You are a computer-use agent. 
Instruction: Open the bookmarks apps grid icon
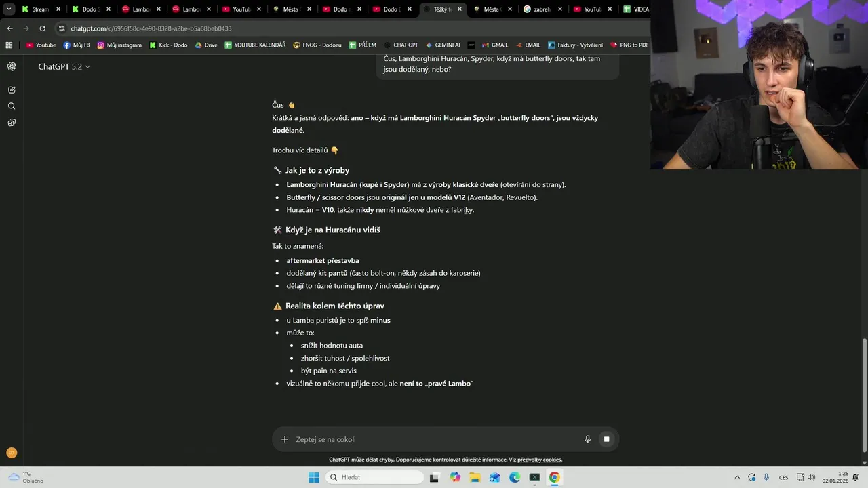point(9,45)
